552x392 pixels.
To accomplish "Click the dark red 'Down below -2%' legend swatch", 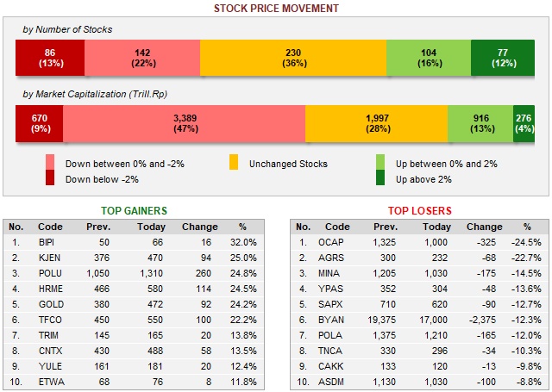I will click(x=50, y=179).
